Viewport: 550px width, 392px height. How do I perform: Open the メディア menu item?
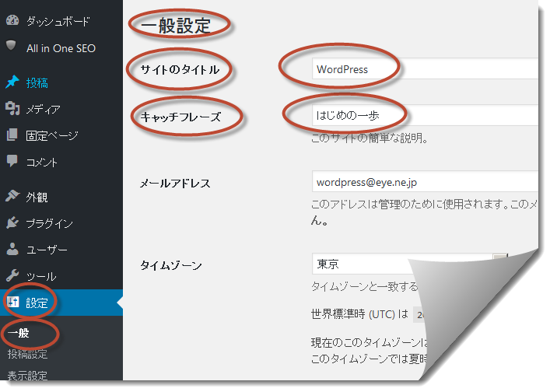click(43, 110)
